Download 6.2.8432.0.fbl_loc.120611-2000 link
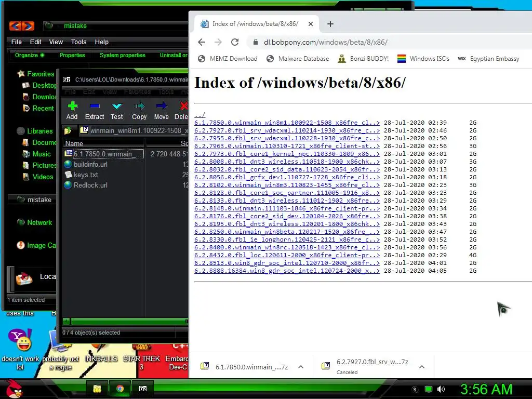 click(287, 255)
